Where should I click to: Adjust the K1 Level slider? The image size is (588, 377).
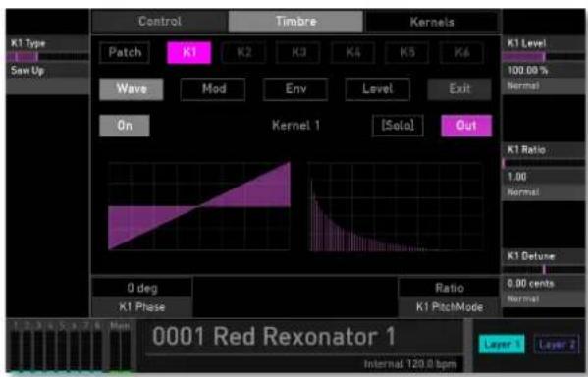pyautogui.click(x=544, y=57)
